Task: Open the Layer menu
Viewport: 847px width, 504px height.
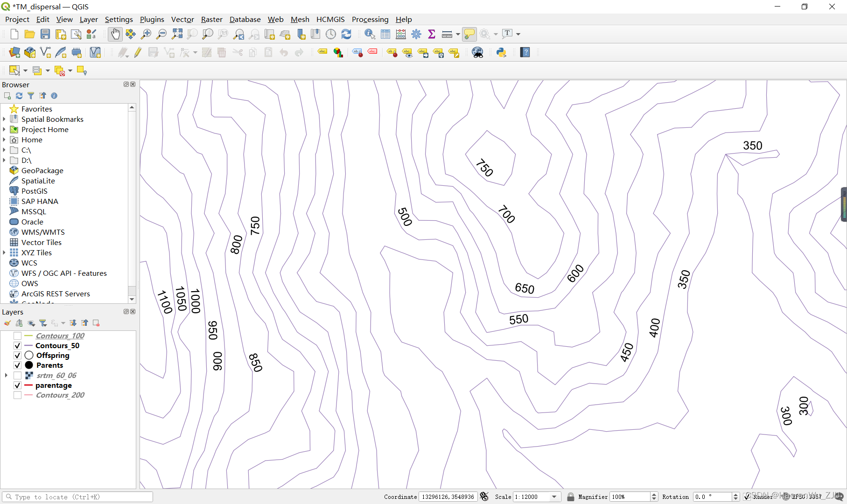Action: tap(89, 19)
